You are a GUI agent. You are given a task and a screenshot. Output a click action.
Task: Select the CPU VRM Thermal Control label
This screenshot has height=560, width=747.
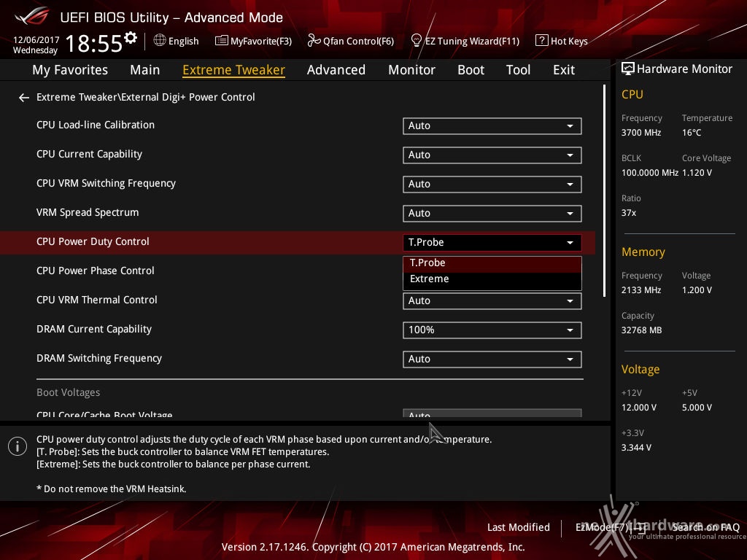97,300
